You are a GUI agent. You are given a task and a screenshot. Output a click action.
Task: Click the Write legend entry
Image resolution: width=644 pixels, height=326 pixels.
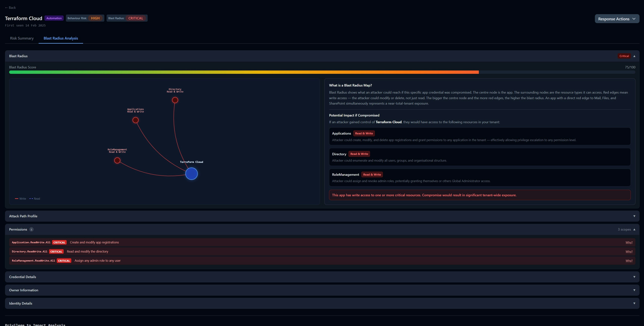[x=21, y=199]
